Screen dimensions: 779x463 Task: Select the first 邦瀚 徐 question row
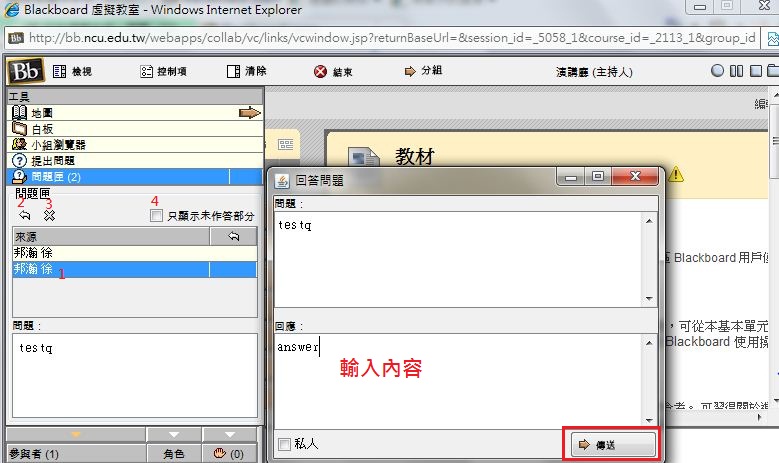(x=110, y=253)
